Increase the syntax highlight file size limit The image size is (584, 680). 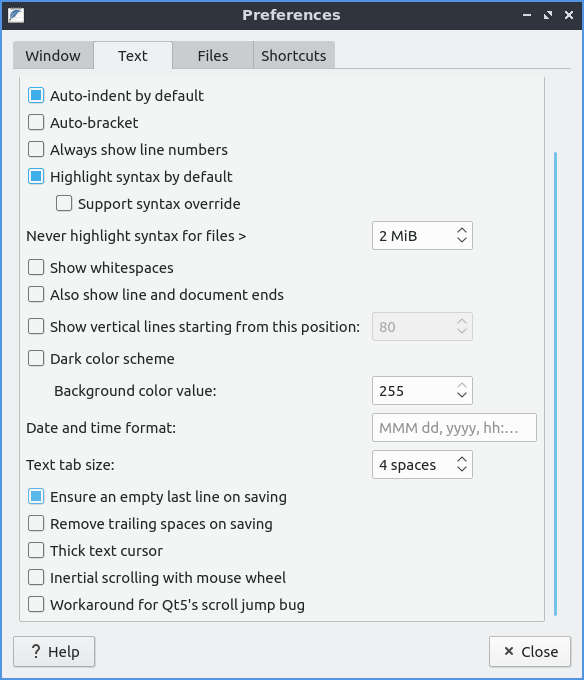(x=462, y=230)
